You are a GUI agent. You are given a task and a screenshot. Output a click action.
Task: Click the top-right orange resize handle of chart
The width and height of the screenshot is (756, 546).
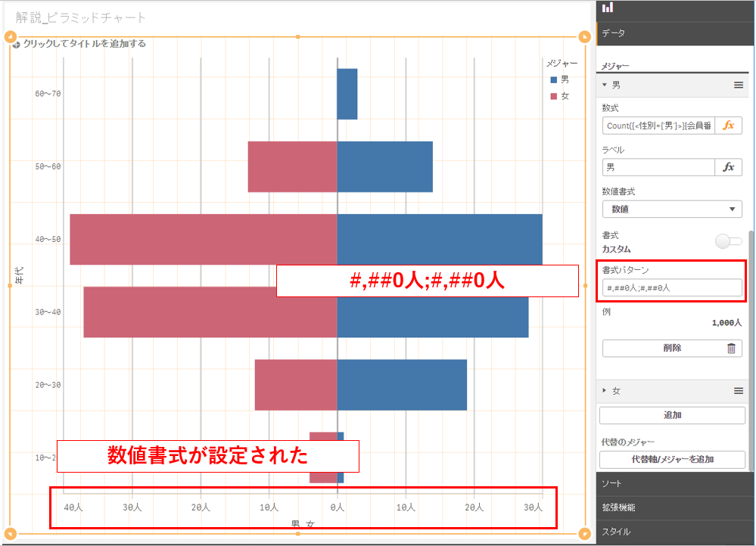click(x=584, y=37)
